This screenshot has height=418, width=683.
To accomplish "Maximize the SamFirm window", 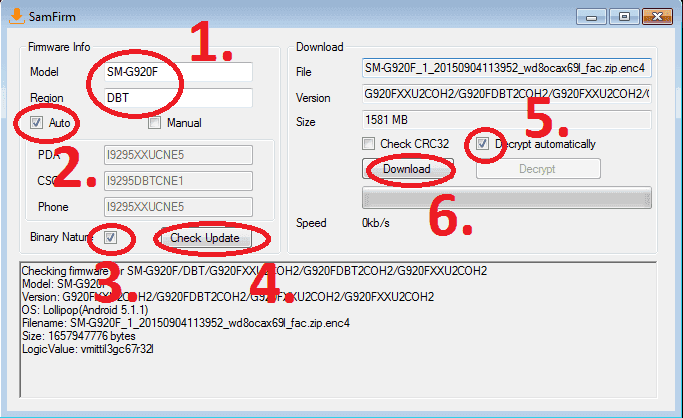I will tap(624, 17).
